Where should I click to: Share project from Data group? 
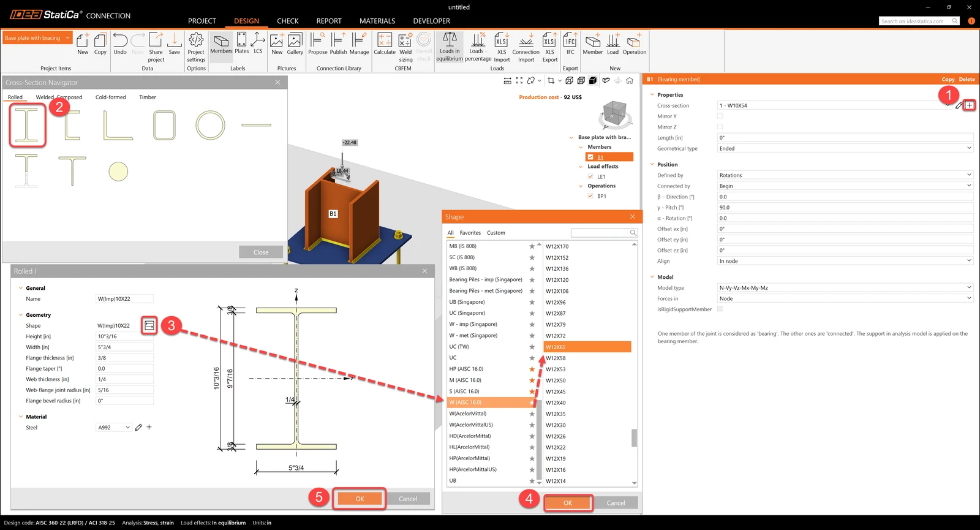pos(156,47)
